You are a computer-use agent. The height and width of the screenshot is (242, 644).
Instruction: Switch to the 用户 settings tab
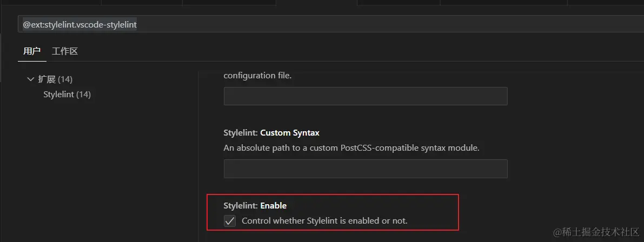(32, 51)
